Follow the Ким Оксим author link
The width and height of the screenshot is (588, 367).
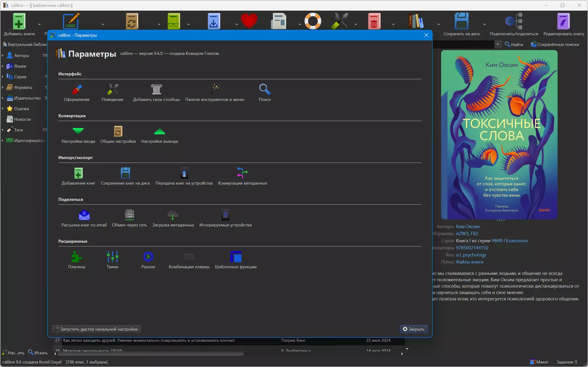[468, 226]
